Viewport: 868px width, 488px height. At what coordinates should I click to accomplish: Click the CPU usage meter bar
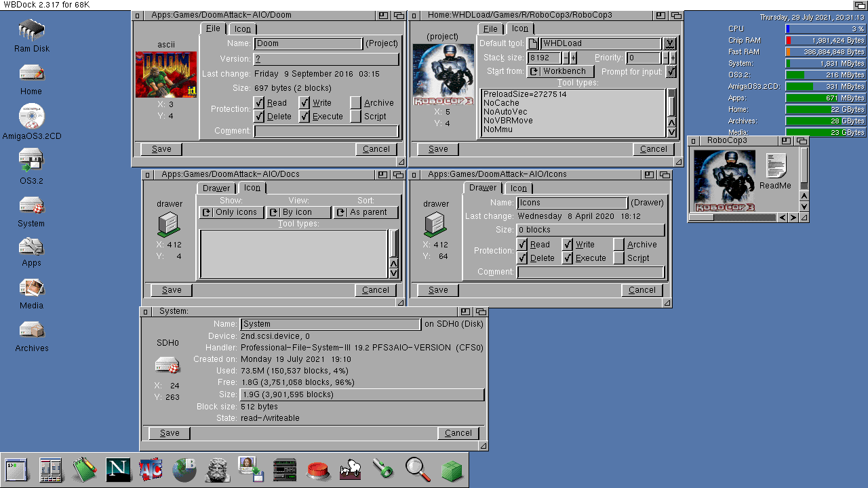click(825, 28)
